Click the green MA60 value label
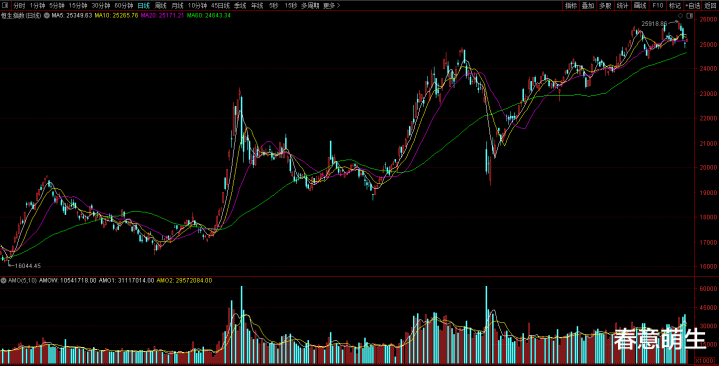 tap(208, 16)
